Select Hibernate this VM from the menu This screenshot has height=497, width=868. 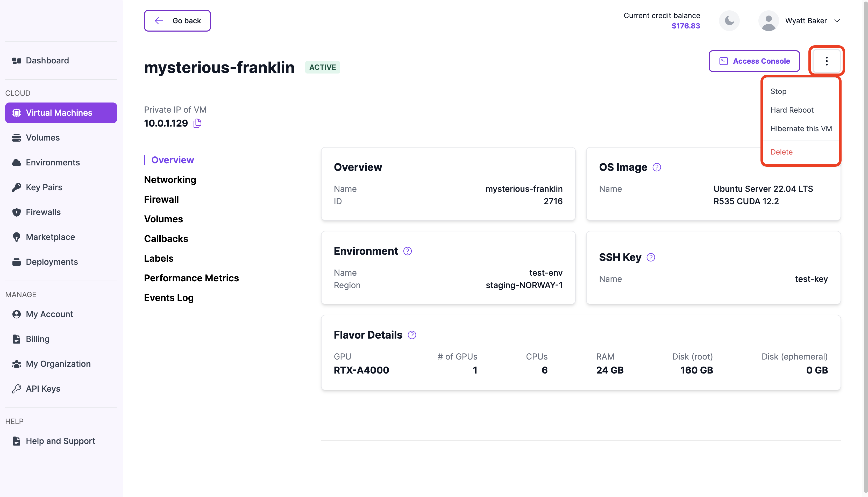coord(801,129)
